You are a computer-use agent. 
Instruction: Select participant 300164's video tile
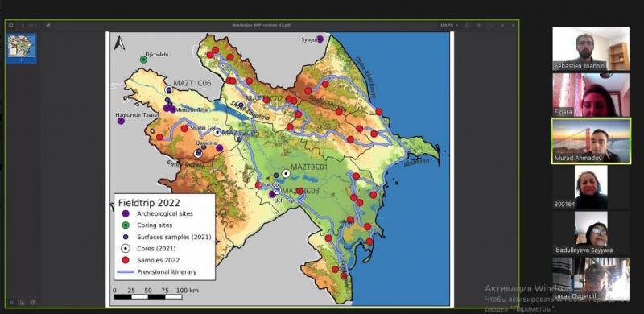591,188
